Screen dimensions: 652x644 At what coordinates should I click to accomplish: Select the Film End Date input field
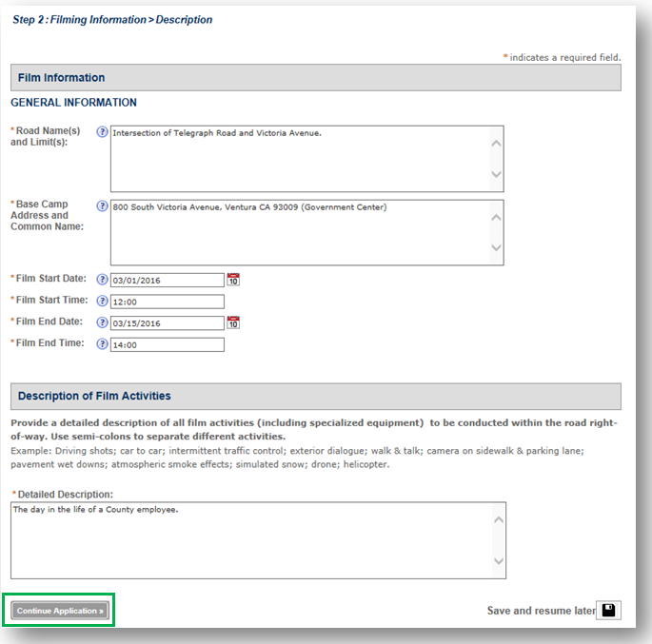(167, 322)
